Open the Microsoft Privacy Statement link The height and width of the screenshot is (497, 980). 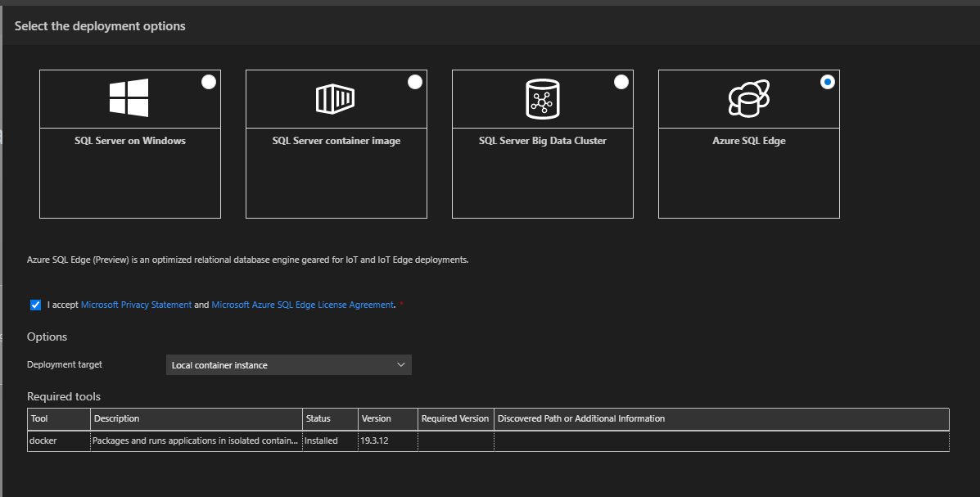pyautogui.click(x=136, y=304)
